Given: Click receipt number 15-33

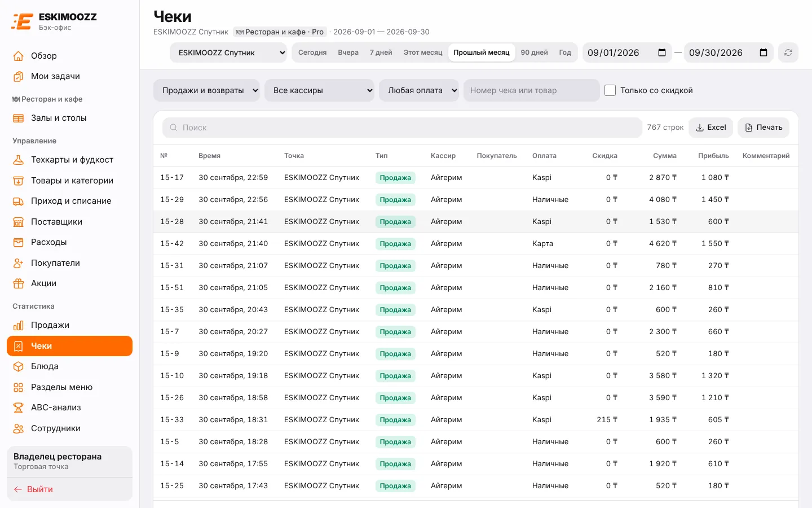Looking at the screenshot, I should point(172,420).
